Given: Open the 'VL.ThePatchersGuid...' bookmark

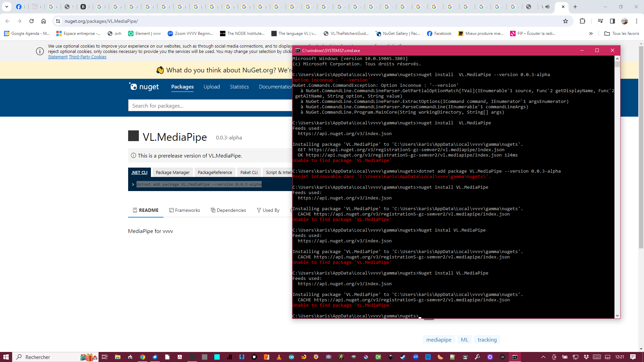Looking at the screenshot, I should tap(346, 34).
